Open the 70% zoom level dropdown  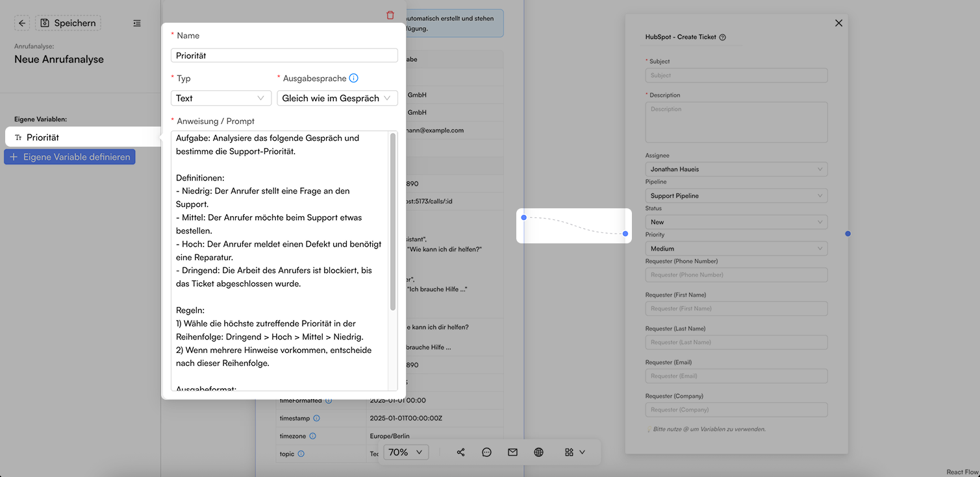(x=406, y=452)
